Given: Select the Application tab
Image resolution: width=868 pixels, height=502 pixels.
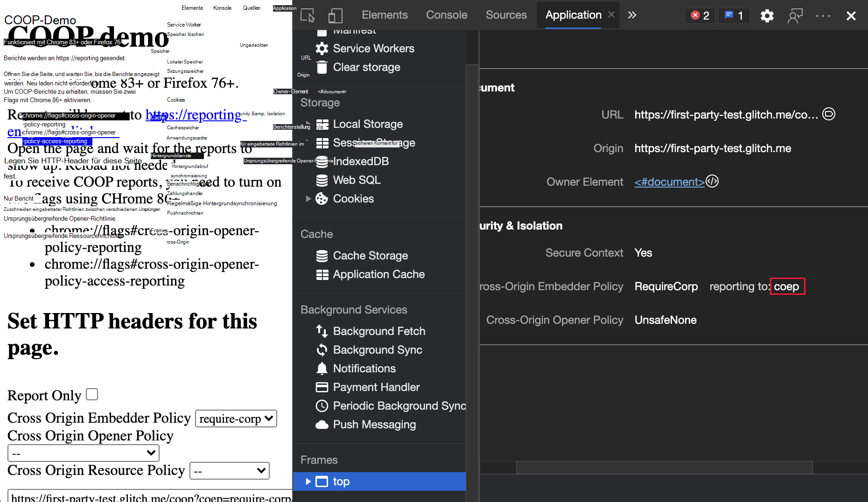Looking at the screenshot, I should point(574,15).
